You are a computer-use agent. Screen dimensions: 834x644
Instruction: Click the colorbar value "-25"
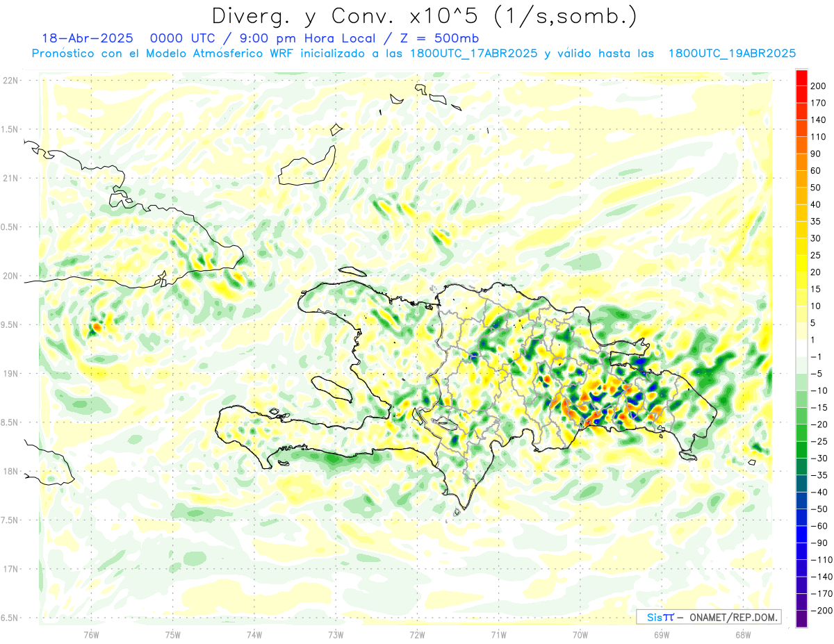tap(821, 441)
